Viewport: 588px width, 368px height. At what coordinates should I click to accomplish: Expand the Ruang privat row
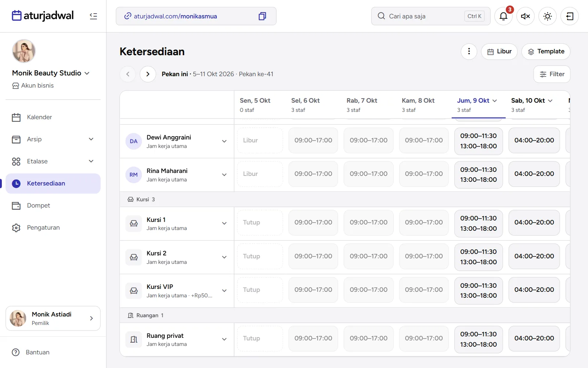click(x=224, y=339)
